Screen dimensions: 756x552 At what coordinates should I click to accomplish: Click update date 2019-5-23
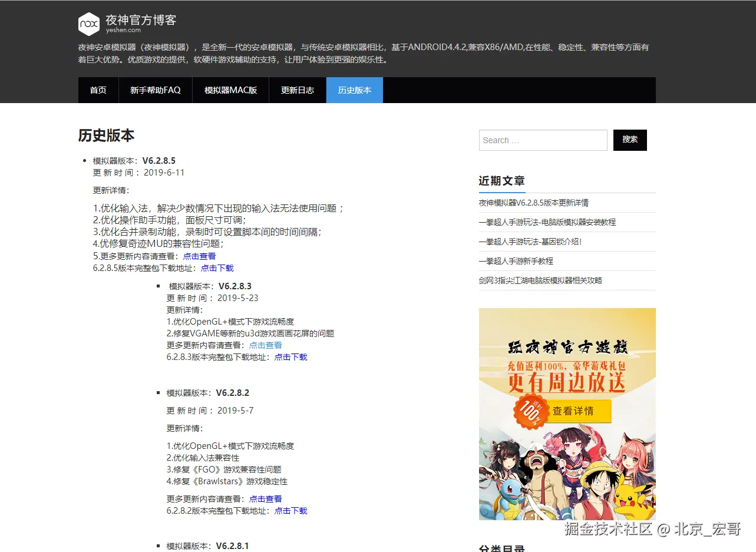pos(238,298)
